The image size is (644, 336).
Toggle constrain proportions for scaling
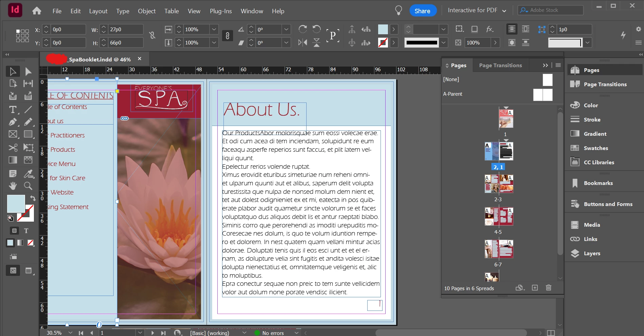click(x=227, y=36)
